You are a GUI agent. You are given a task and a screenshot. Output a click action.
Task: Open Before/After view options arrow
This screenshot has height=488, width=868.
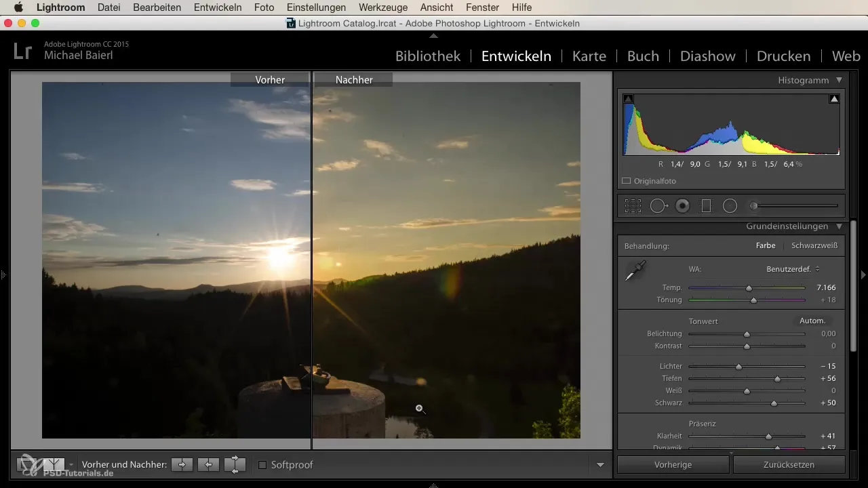coord(71,465)
